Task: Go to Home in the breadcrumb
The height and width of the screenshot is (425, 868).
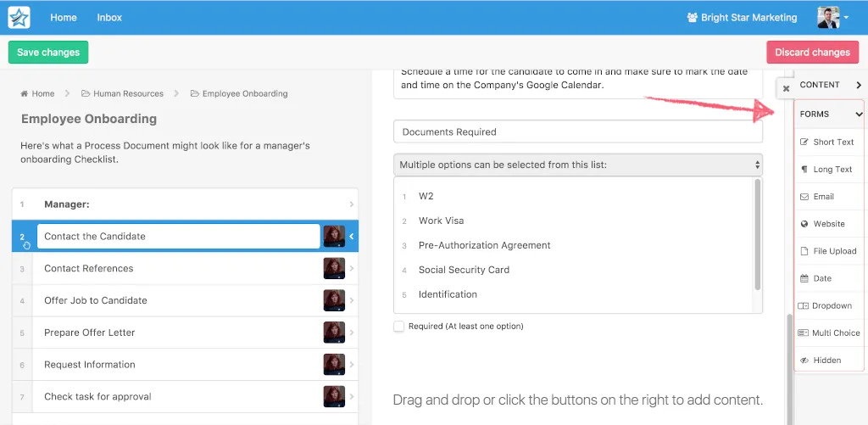Action: (42, 93)
